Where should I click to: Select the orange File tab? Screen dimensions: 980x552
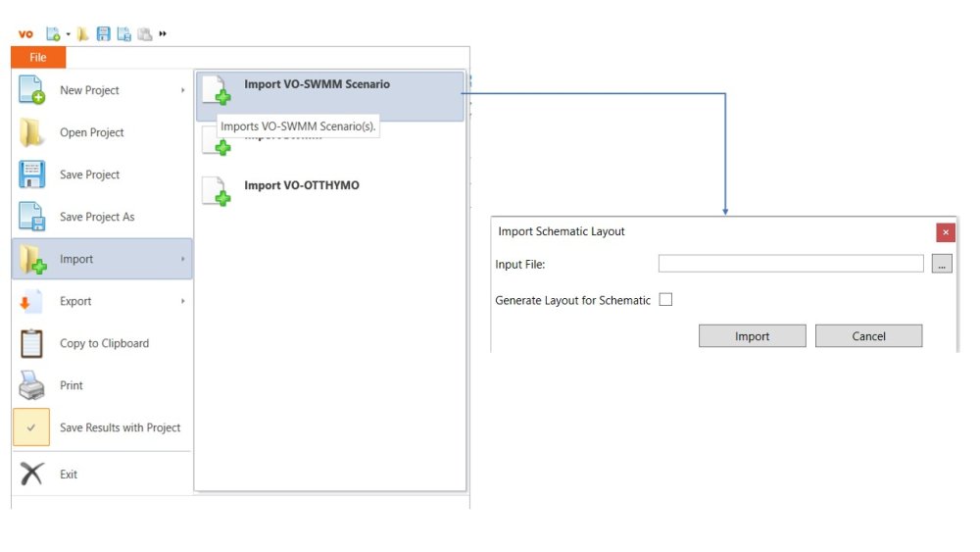pyautogui.click(x=38, y=58)
